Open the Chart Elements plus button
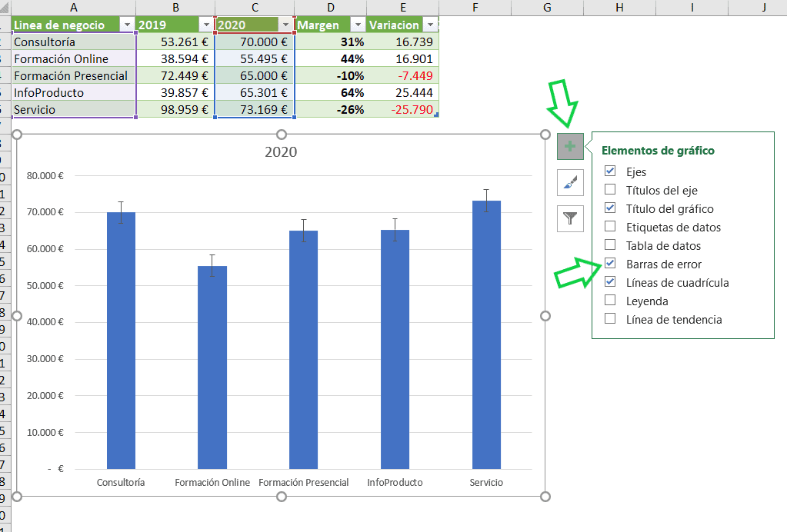The image size is (787, 532). pos(570,146)
